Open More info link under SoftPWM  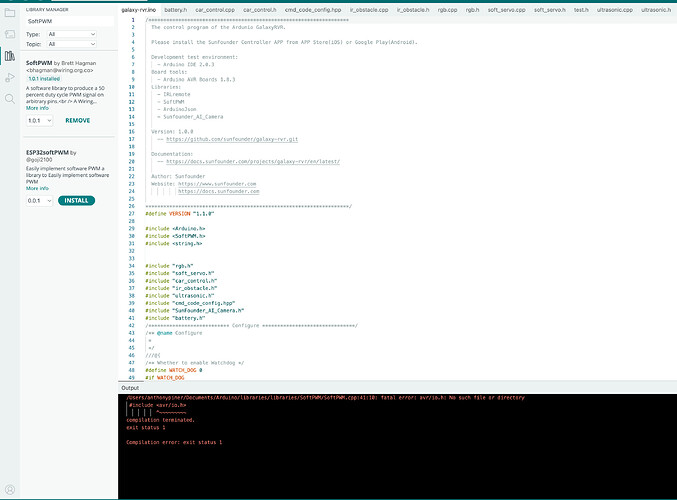37,108
